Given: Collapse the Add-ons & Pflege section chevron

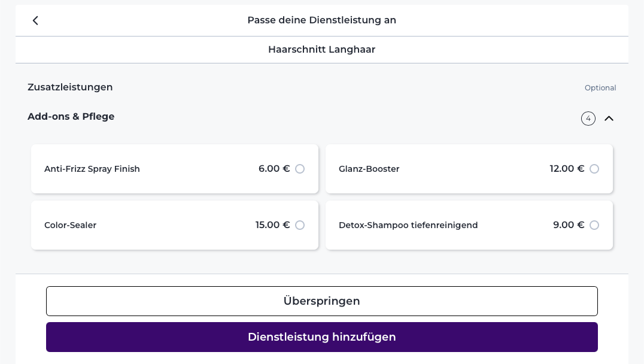Looking at the screenshot, I should tap(609, 119).
